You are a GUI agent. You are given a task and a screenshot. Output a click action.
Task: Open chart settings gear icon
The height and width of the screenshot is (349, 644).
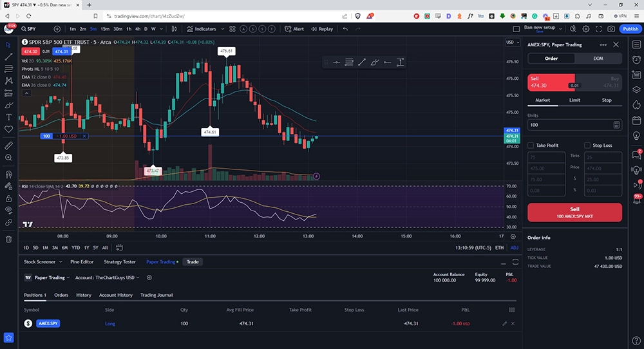click(x=586, y=29)
